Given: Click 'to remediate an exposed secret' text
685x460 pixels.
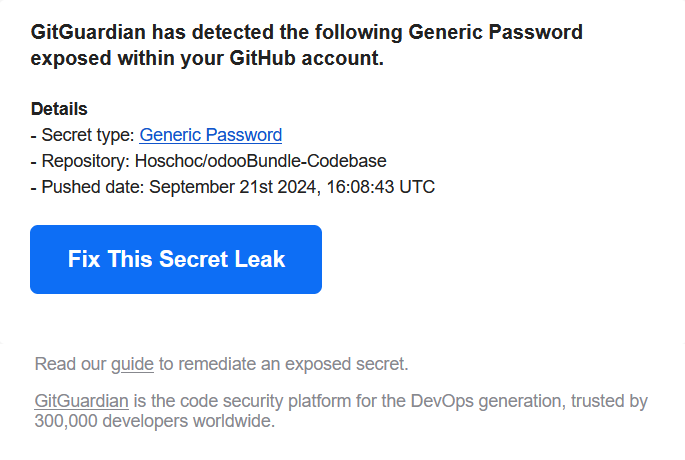Looking at the screenshot, I should click(x=284, y=364).
